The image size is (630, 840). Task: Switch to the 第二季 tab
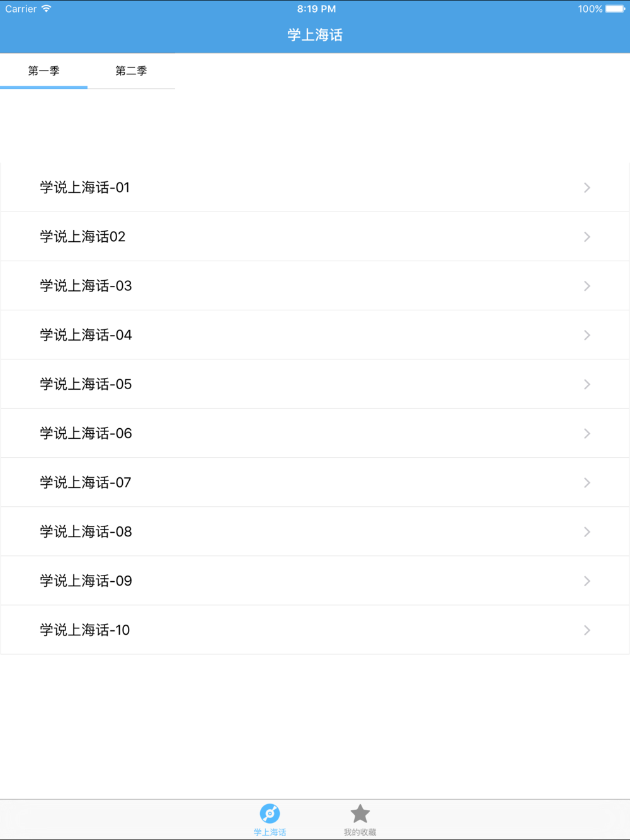point(131,71)
